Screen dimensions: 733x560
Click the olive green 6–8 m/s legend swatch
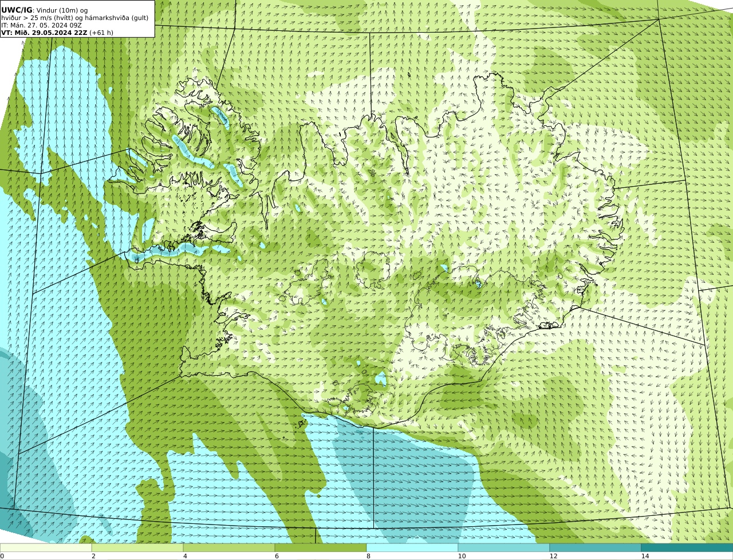coord(321,547)
